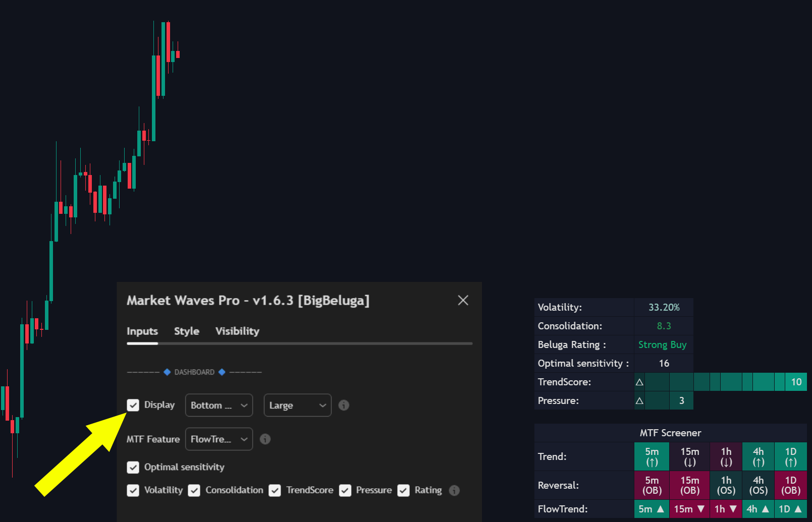Select the Reversal 1h (OS) cell
Screen dimensions: 812x522
[726, 485]
